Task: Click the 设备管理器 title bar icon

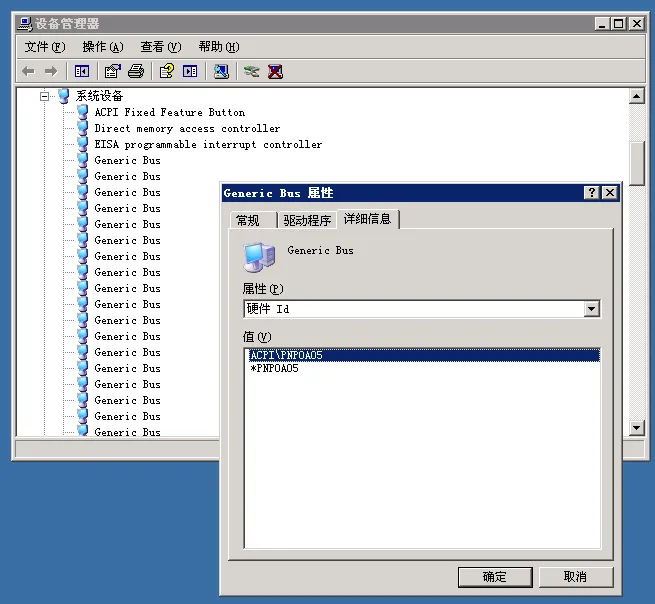Action: point(25,24)
